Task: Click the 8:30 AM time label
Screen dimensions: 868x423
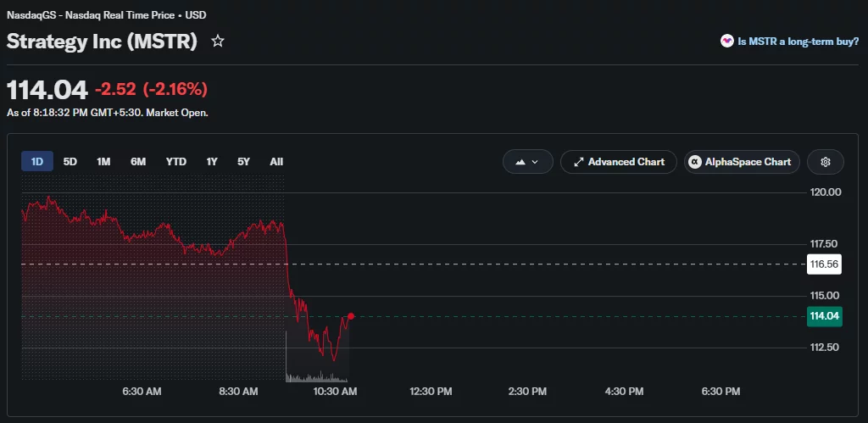Action: tap(238, 392)
